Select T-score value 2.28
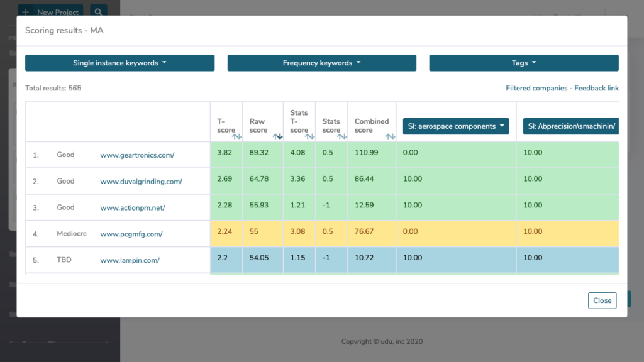 coord(225,206)
